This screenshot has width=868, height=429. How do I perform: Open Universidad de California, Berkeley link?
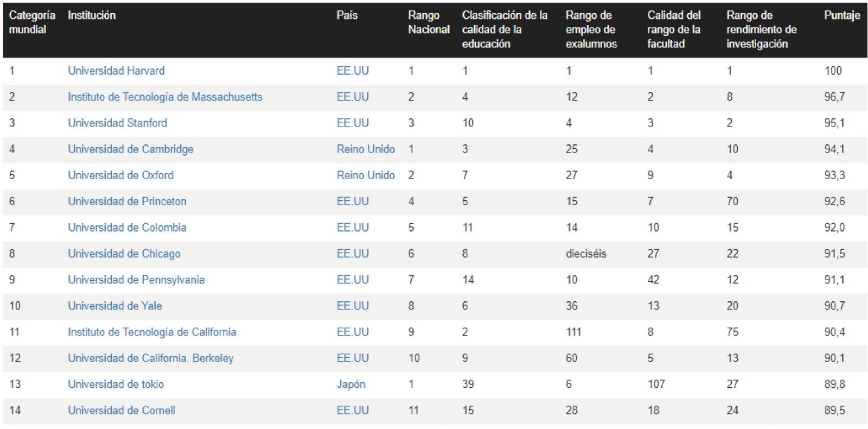(x=150, y=358)
